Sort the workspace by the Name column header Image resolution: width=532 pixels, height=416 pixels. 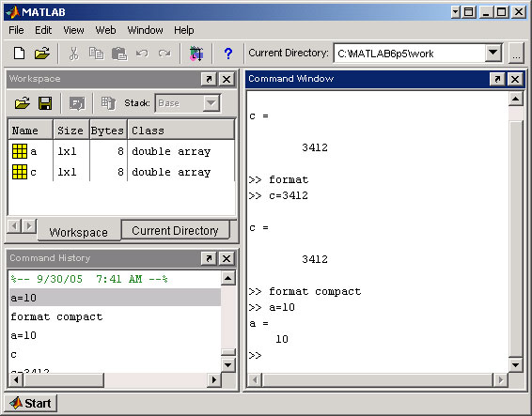point(30,130)
